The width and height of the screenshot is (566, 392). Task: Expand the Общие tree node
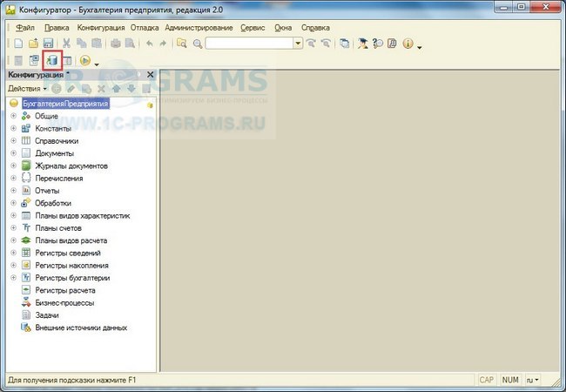[13, 116]
